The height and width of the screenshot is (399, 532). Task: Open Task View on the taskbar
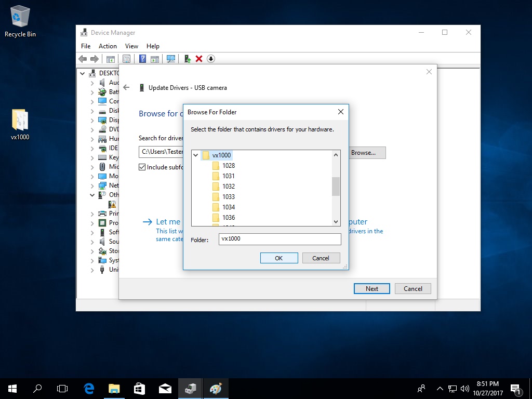pos(62,389)
